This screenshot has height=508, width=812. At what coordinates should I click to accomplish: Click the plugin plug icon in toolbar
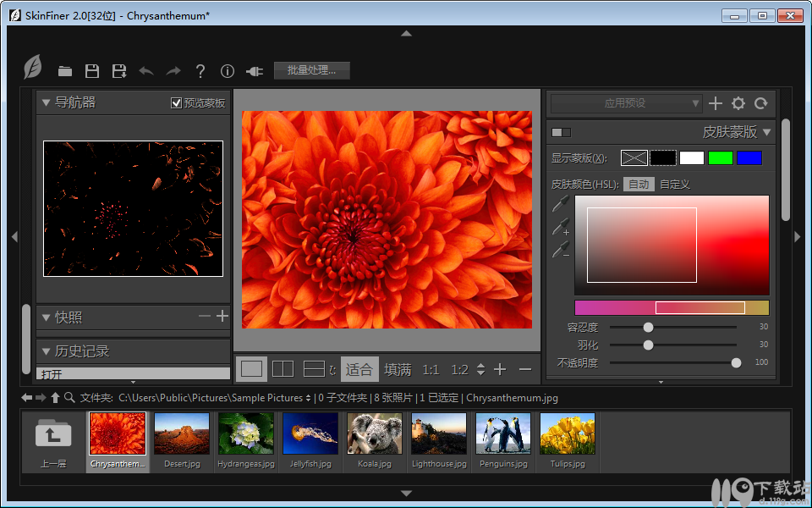(255, 71)
